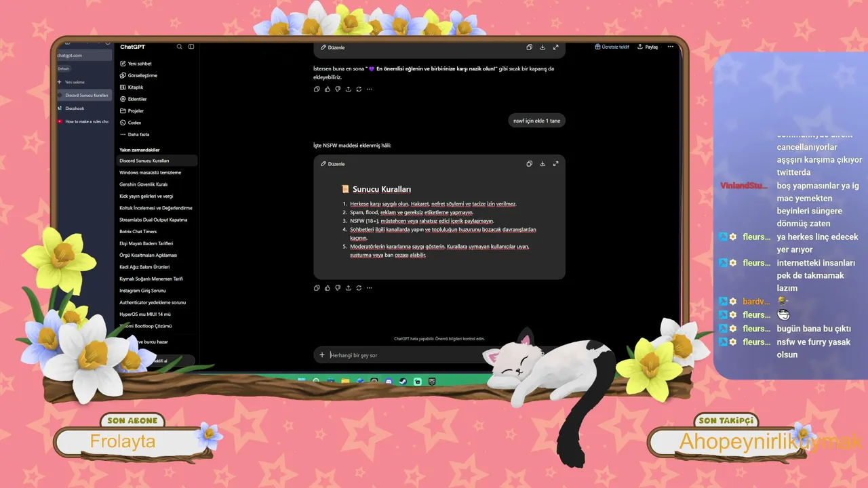Viewport: 868px width, 488px height.
Task: Copy the upper canvas block content
Action: (x=529, y=47)
